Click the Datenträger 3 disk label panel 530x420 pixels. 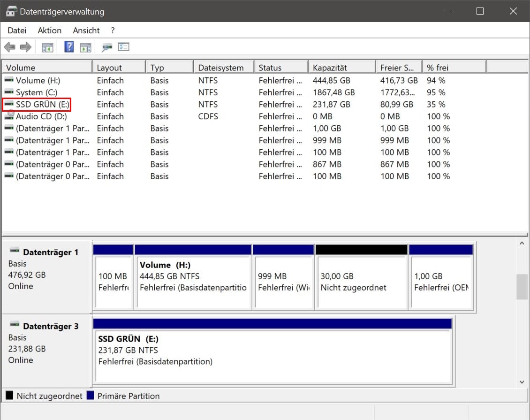47,351
